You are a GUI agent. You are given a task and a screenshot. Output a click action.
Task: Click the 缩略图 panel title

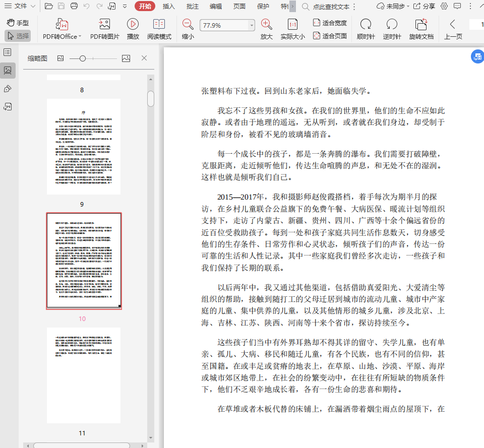(x=37, y=58)
